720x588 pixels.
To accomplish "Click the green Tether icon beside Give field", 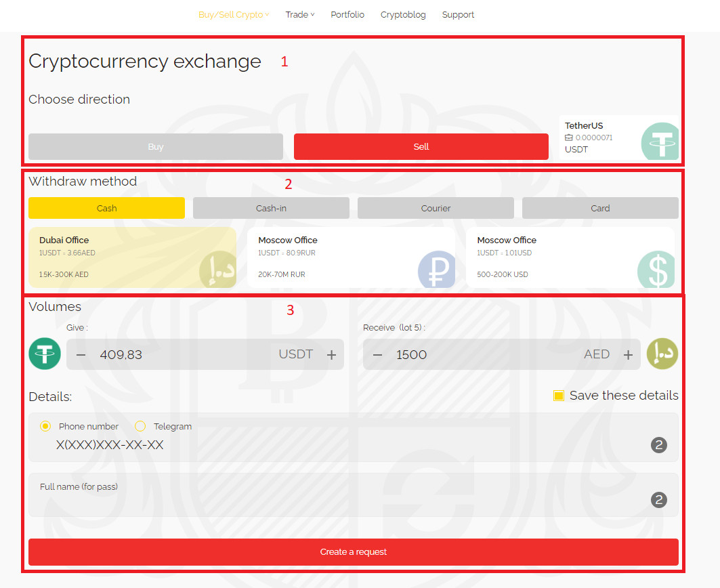I will [x=45, y=354].
